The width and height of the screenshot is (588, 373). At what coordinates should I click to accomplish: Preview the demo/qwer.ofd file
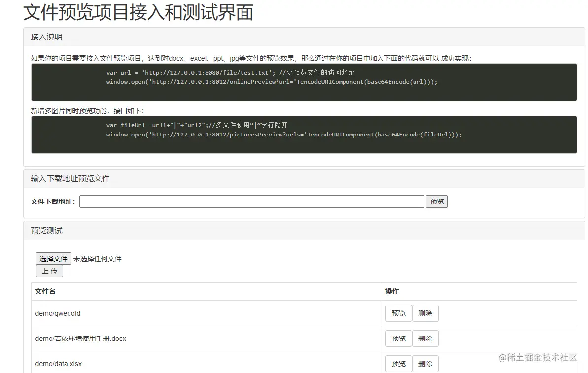click(398, 313)
